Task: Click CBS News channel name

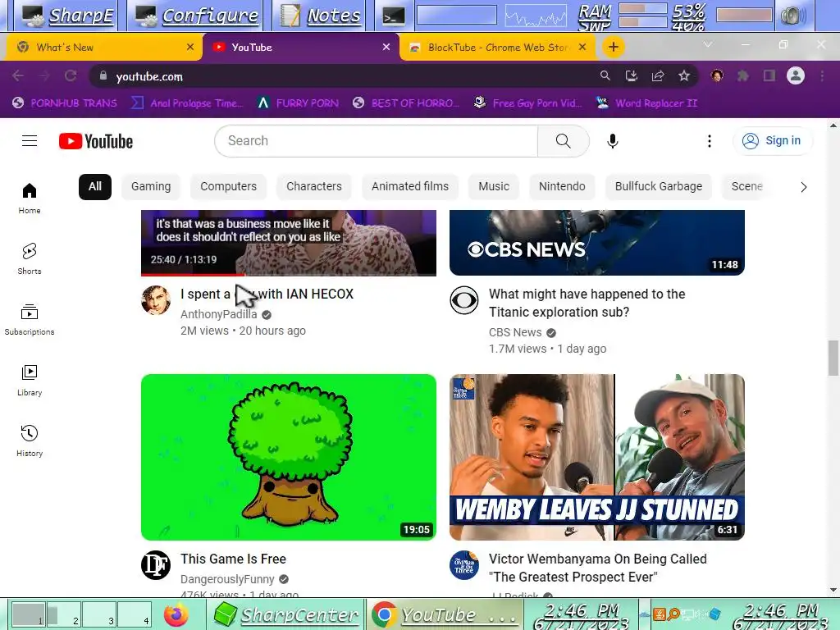Action: pos(515,333)
